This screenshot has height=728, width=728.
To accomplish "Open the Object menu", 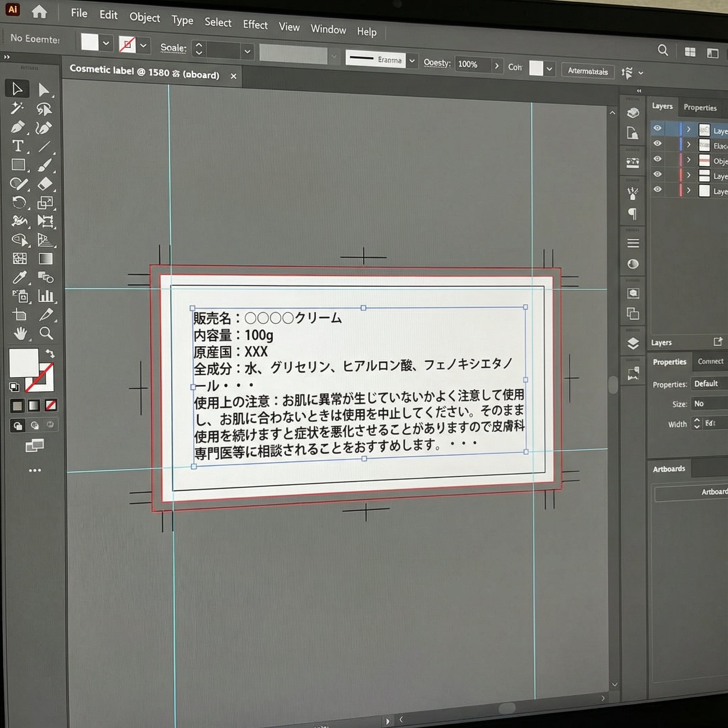I will (144, 18).
